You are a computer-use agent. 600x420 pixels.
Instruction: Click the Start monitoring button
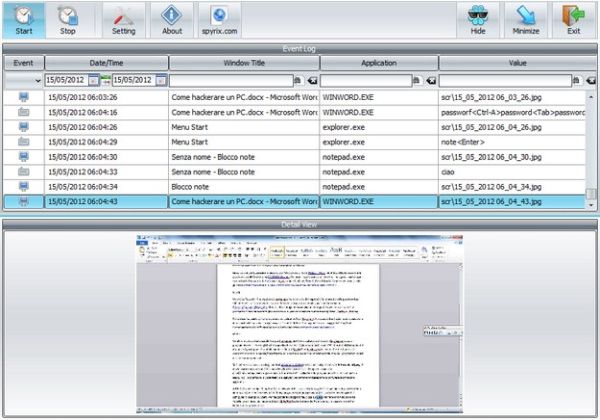click(23, 20)
